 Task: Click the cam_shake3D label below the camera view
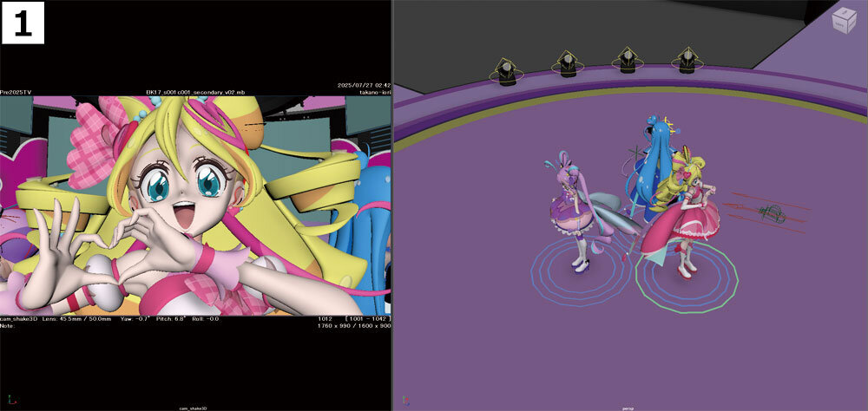click(194, 408)
